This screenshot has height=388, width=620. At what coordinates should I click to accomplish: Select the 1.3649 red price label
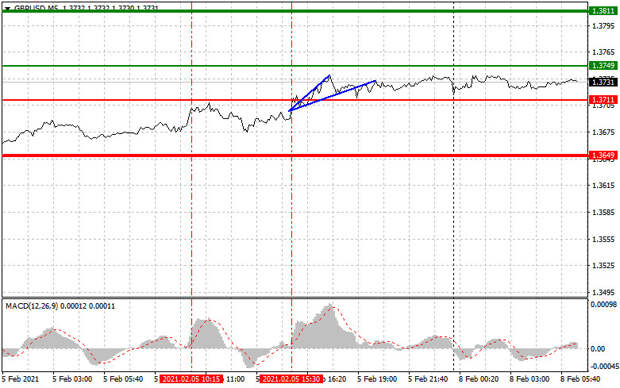click(x=603, y=155)
